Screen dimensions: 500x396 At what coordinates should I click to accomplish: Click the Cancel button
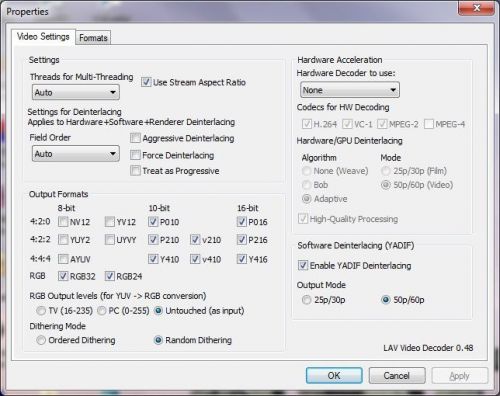click(x=397, y=376)
